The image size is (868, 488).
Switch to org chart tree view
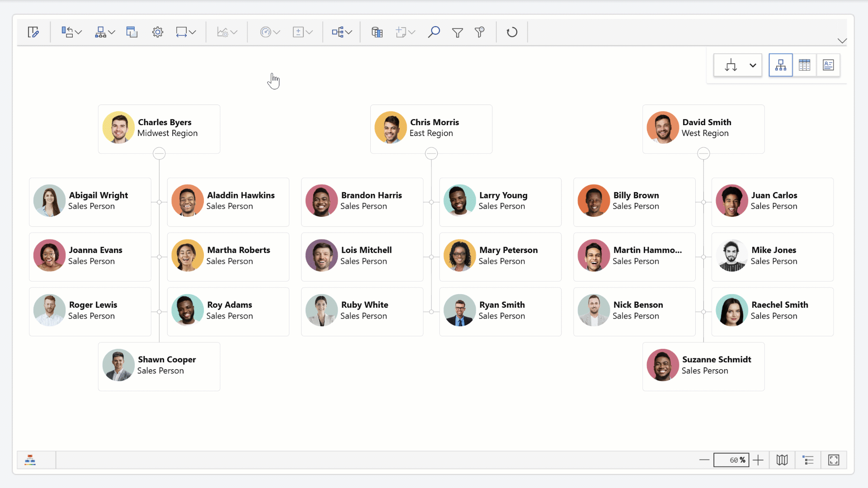[781, 65]
